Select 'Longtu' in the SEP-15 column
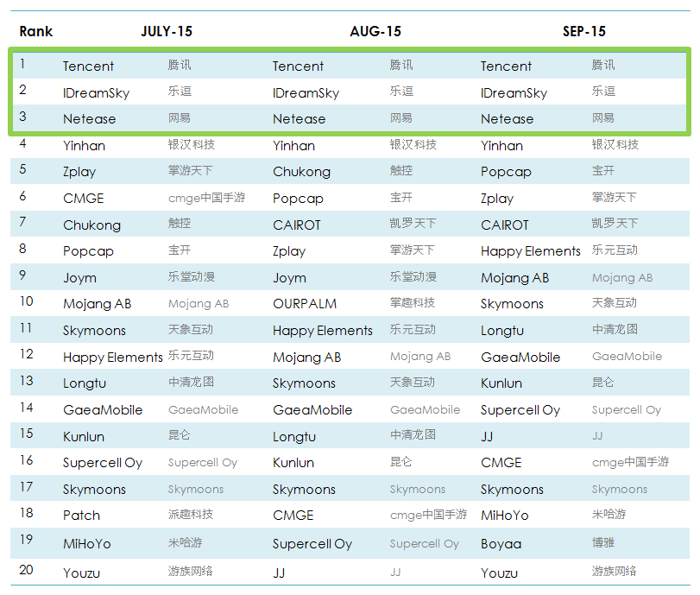700x595 pixels. pos(502,331)
